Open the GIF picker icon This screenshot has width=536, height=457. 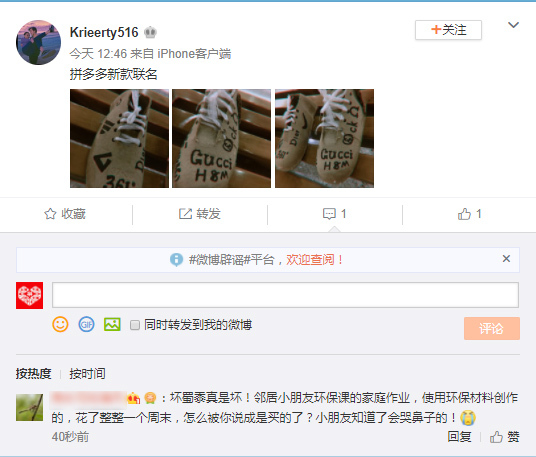[x=86, y=324]
